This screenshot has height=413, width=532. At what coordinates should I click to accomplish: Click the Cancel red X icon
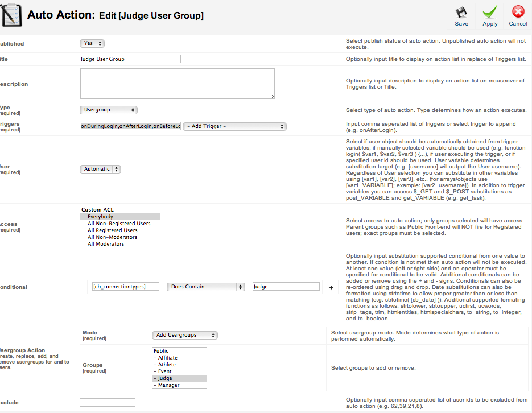pos(518,12)
